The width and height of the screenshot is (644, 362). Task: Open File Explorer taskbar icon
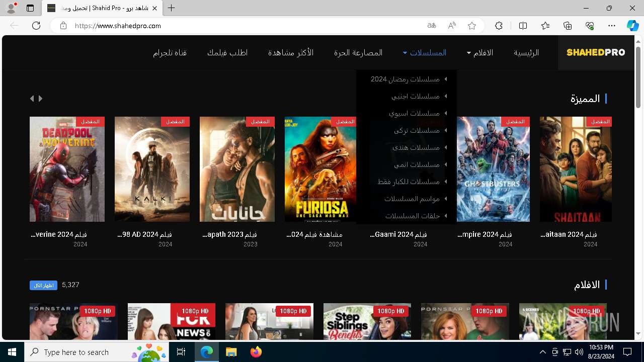231,352
